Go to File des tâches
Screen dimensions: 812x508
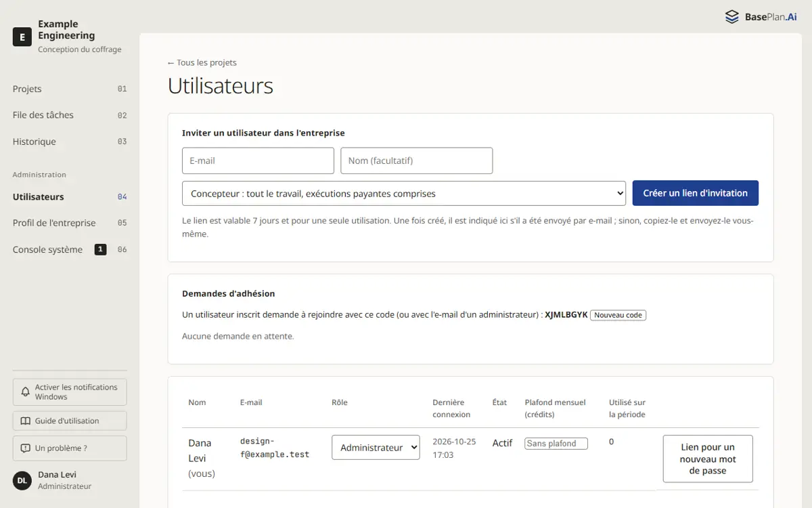click(x=70, y=115)
